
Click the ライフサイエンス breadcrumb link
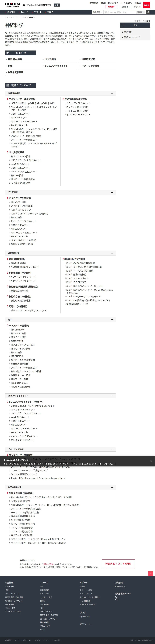click(x=19, y=18)
